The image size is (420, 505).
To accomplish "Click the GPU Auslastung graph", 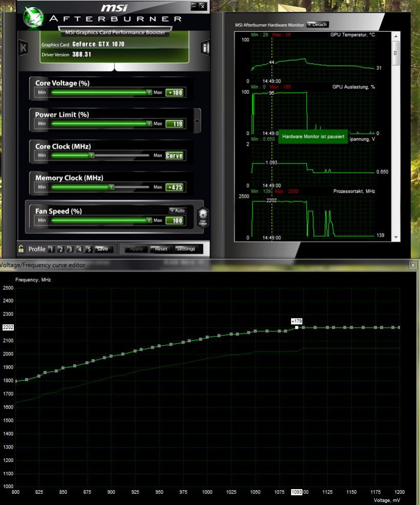I will click(x=313, y=113).
